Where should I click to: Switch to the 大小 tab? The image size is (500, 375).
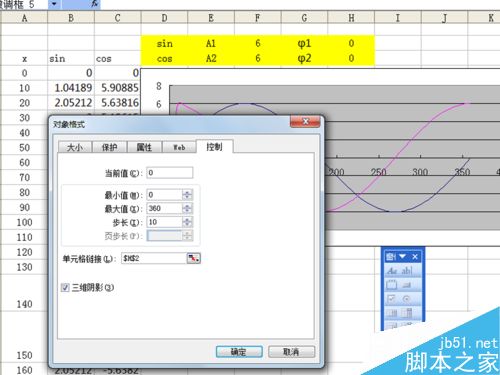pos(75,147)
